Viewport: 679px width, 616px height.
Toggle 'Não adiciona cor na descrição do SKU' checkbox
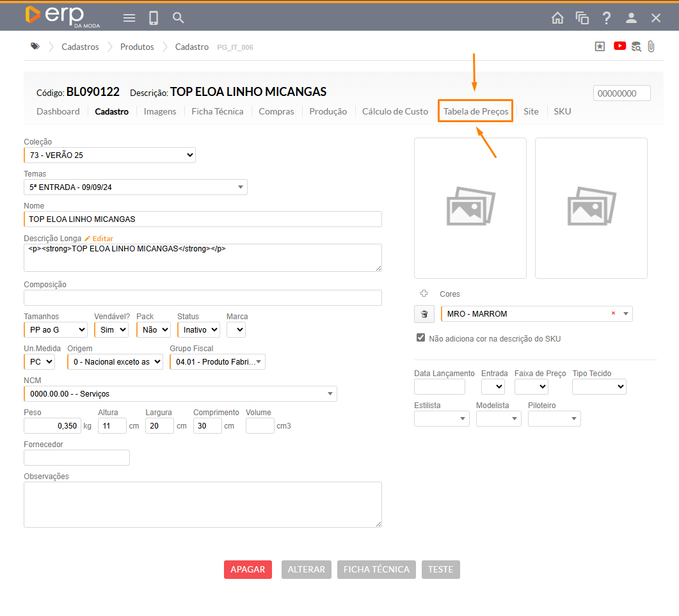(420, 338)
